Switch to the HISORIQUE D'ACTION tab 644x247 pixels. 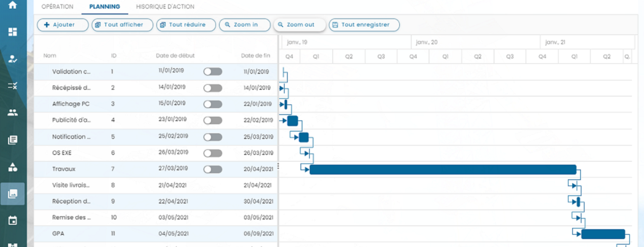click(165, 7)
